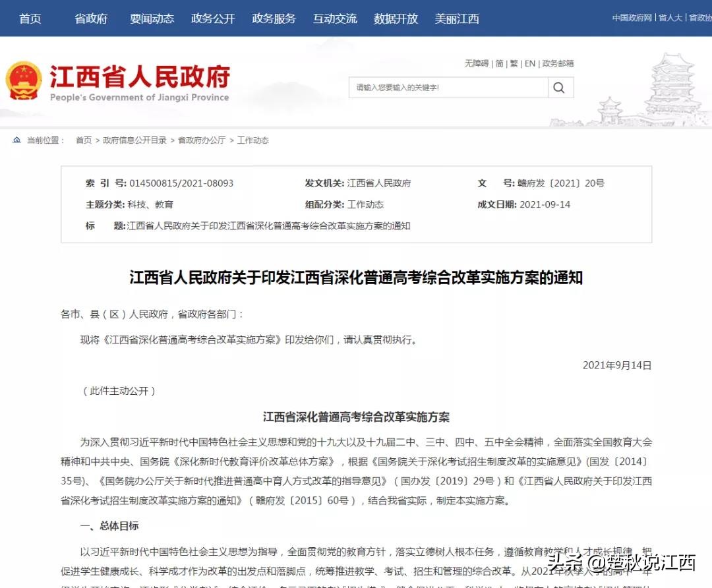Open the 政务服务 navigation menu
This screenshot has height=588, width=712.
pyautogui.click(x=273, y=18)
